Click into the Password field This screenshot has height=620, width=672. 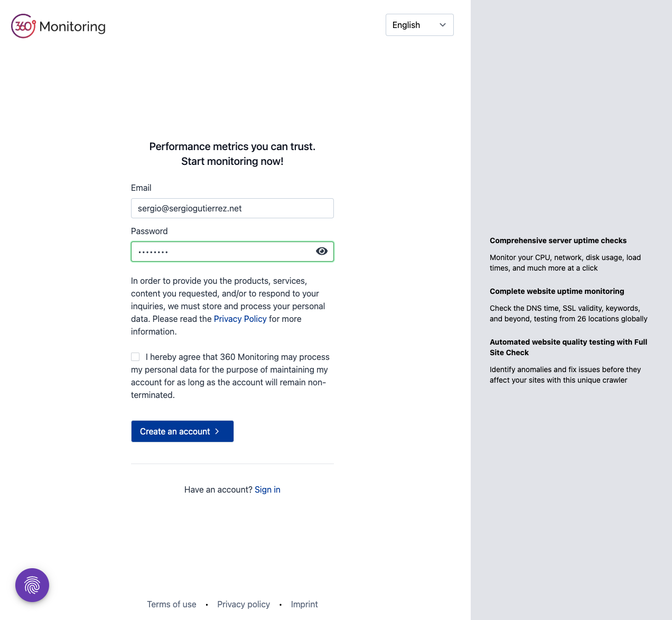222,252
